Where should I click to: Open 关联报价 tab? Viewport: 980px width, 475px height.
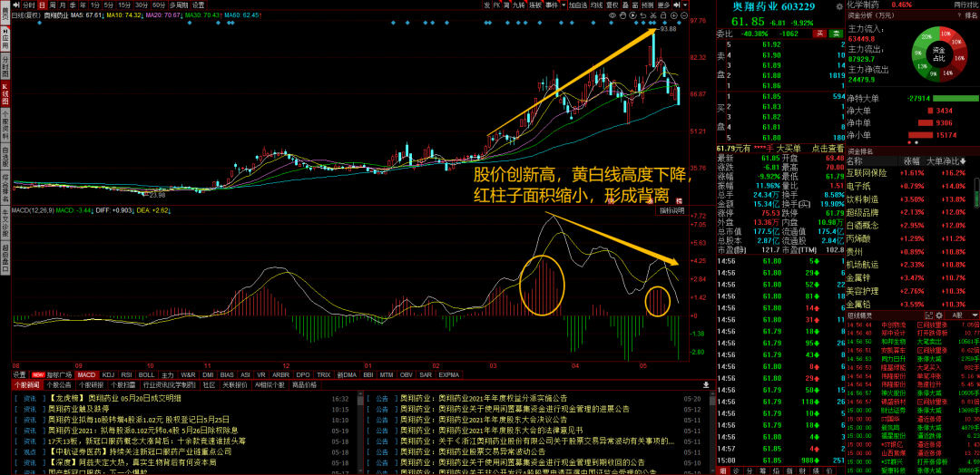tap(234, 385)
